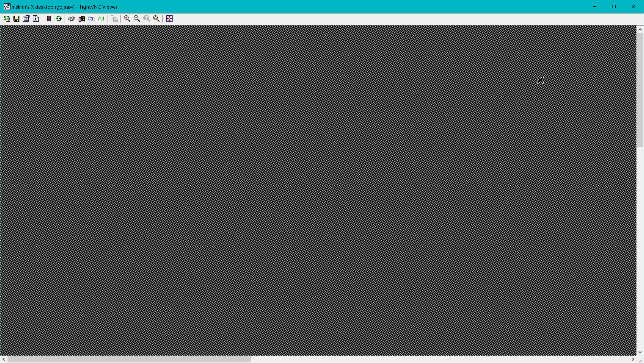
Task: Zoom in on the remote desktop
Action: (127, 18)
